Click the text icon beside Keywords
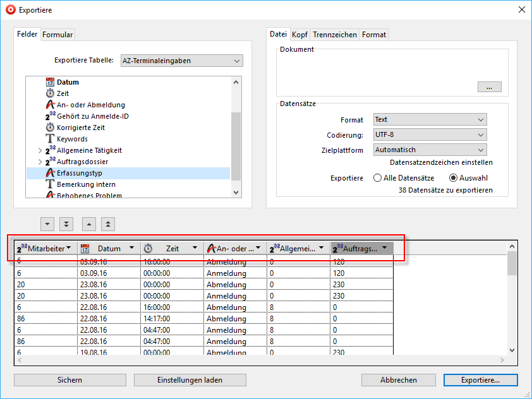 pos(51,139)
